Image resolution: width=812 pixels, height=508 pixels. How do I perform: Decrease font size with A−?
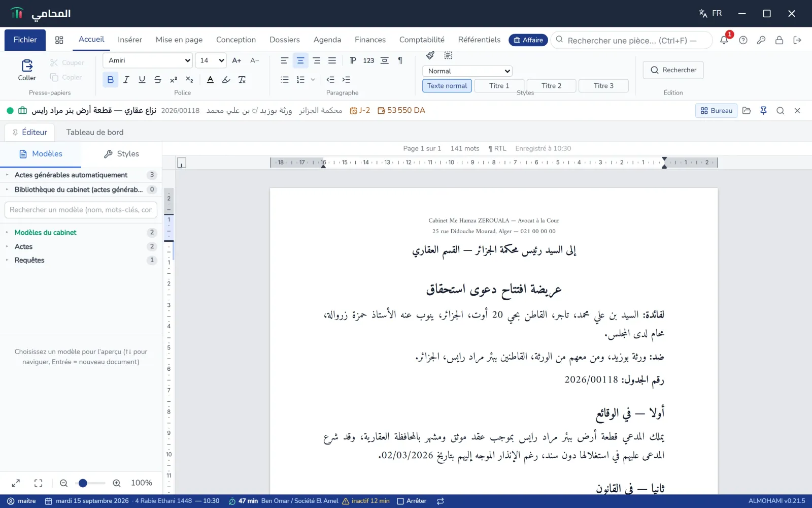tap(255, 60)
